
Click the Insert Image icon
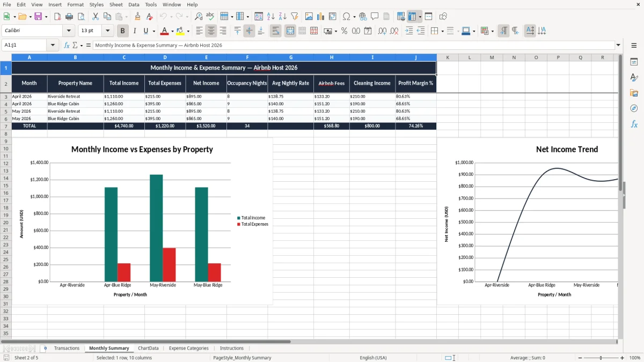pyautogui.click(x=309, y=17)
